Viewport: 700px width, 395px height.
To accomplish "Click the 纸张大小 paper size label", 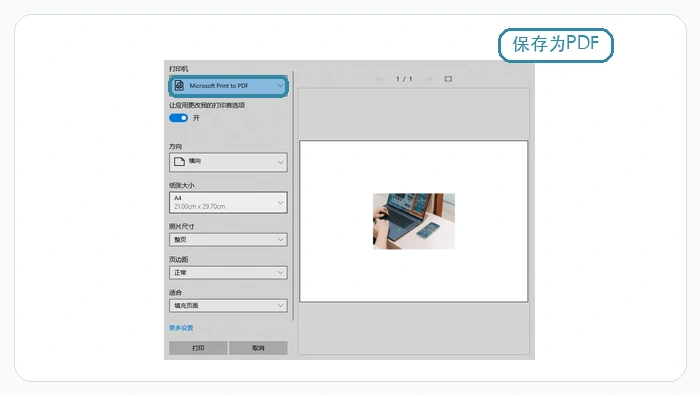I will [x=182, y=185].
